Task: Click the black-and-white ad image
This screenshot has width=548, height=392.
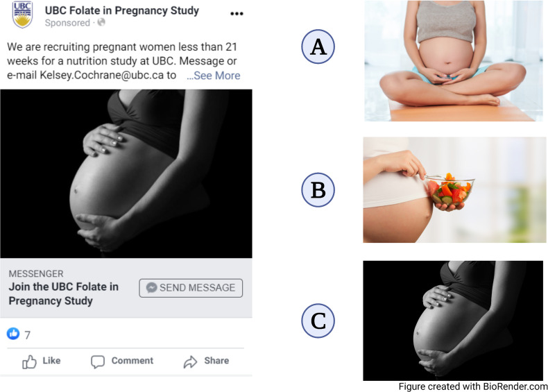Action: click(126, 173)
